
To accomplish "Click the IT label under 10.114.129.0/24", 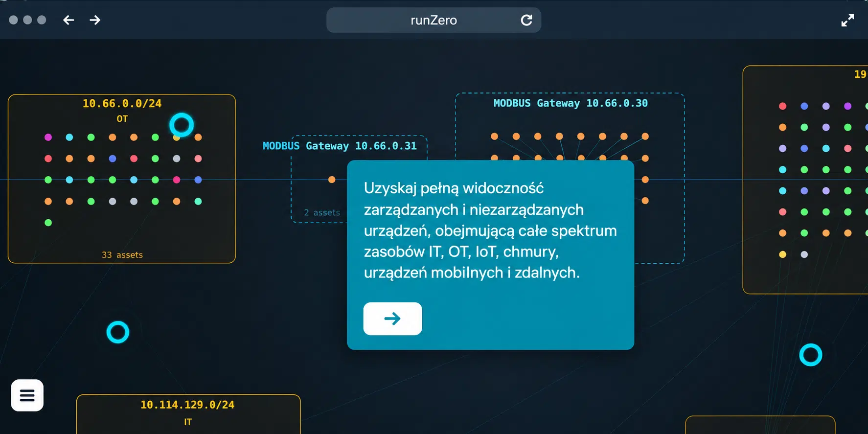I will [x=188, y=422].
